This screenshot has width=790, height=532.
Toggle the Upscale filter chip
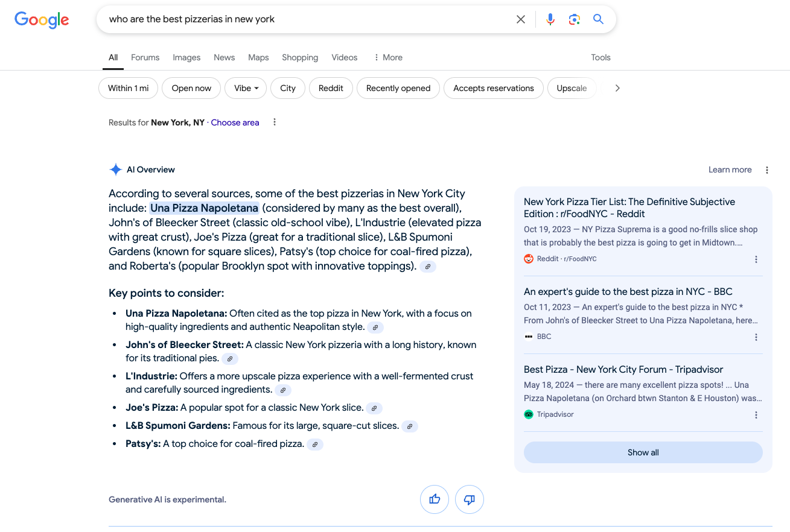coord(572,88)
